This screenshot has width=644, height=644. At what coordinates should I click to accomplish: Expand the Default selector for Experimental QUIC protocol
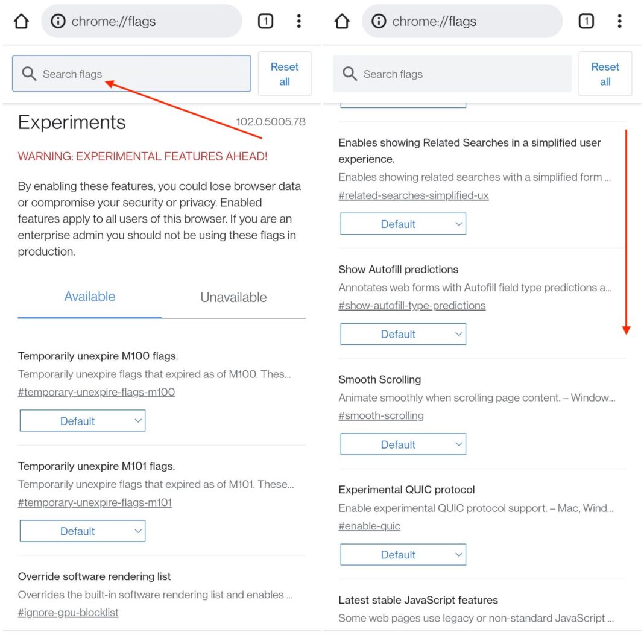coord(403,554)
